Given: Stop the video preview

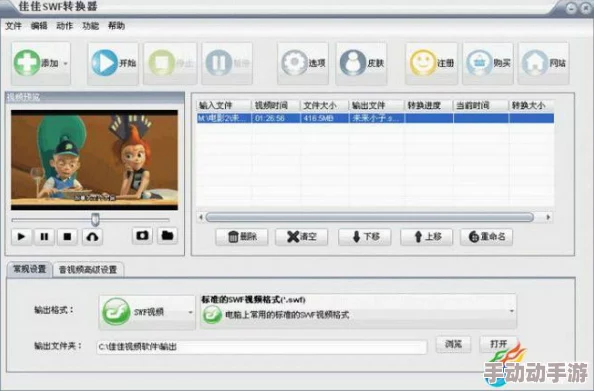Looking at the screenshot, I should (x=67, y=237).
